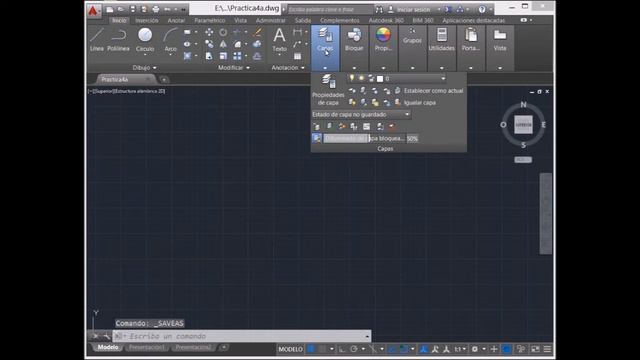Expand the Dibujo panel dropdown
Viewport: 640px width, 360px height.
tap(144, 67)
